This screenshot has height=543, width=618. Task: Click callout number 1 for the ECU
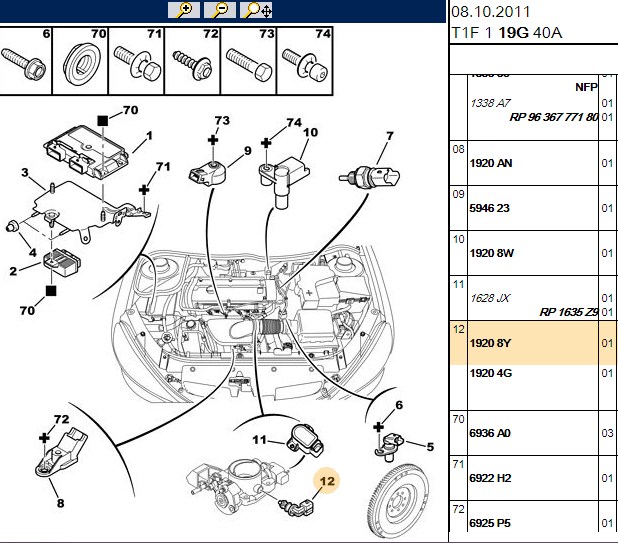click(x=149, y=136)
